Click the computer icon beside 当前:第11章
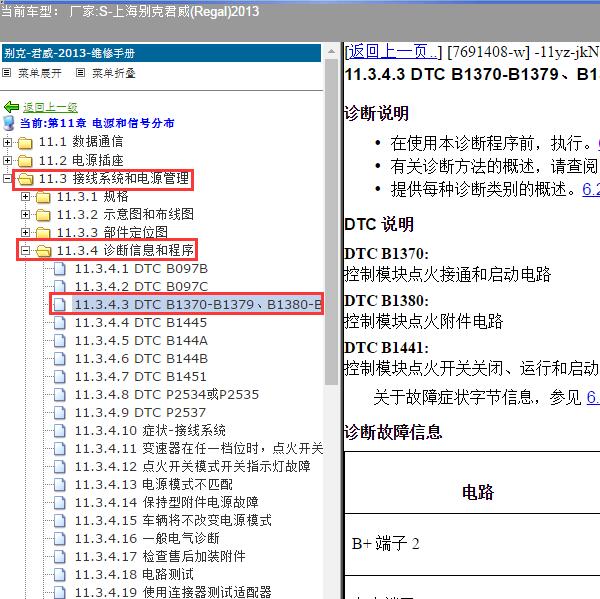Viewport: 600px width, 599px height. (x=9, y=123)
